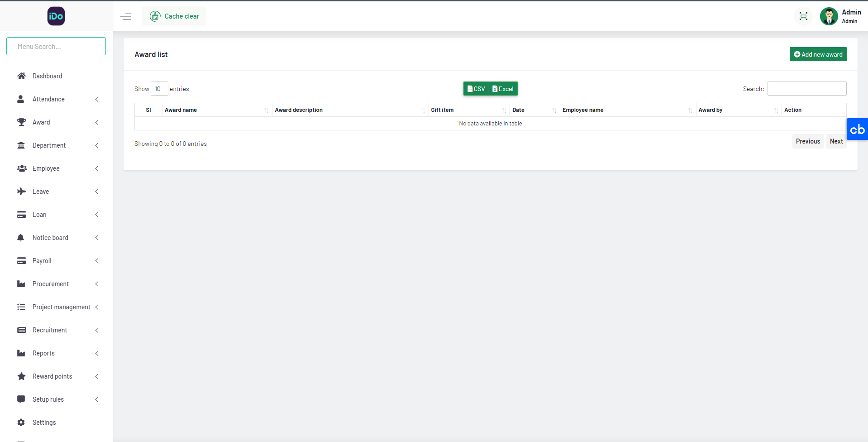This screenshot has width=868, height=442.
Task: Click the table Search input field
Action: (x=806, y=89)
